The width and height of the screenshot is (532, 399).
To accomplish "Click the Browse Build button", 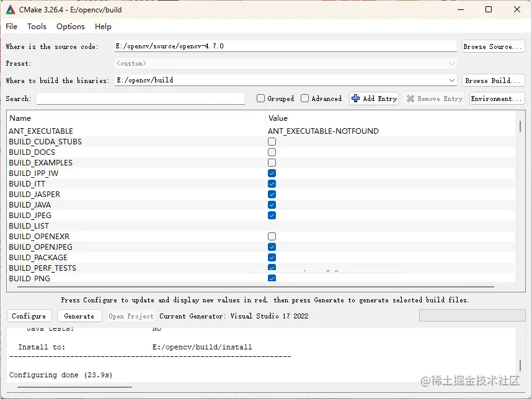I will click(494, 81).
